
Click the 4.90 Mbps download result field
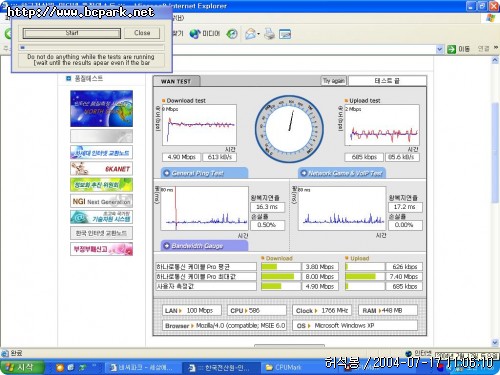(x=181, y=157)
